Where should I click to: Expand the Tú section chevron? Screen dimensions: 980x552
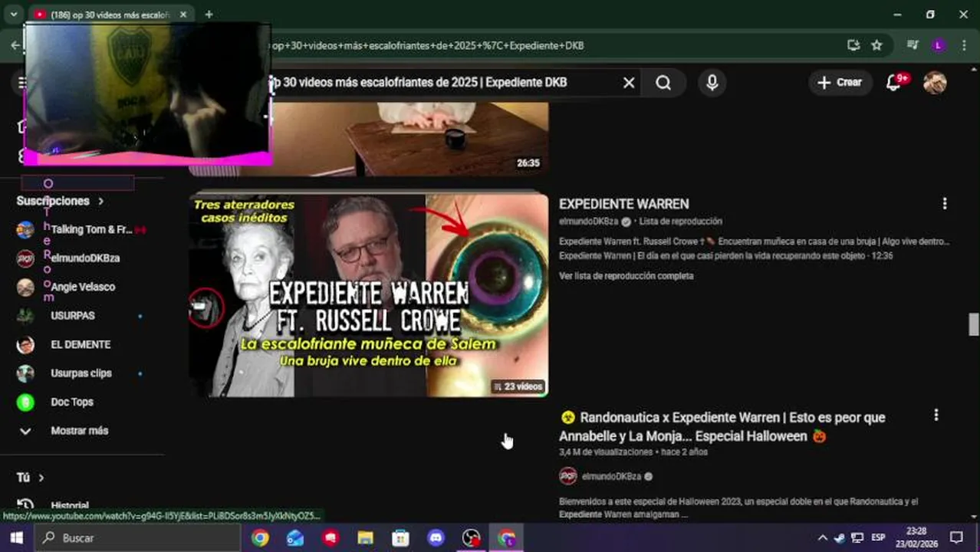[41, 478]
